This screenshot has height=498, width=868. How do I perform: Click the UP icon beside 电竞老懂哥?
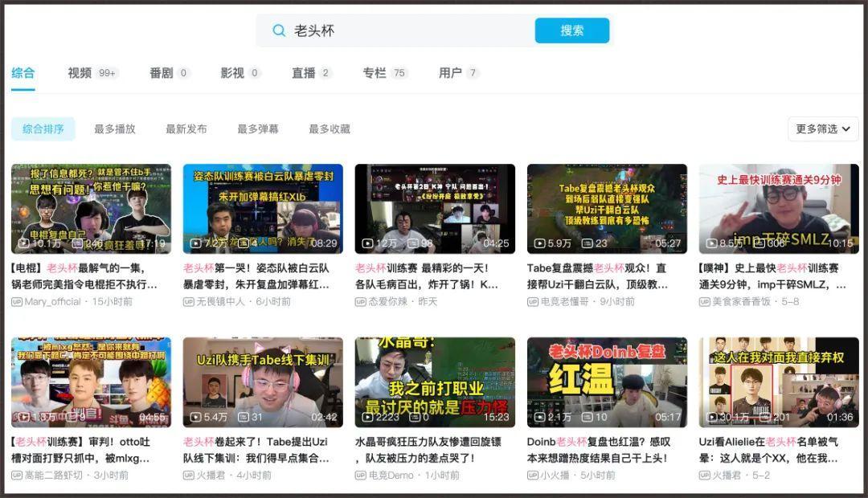tap(533, 302)
